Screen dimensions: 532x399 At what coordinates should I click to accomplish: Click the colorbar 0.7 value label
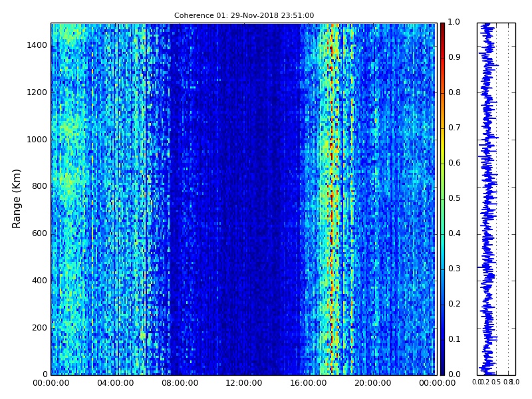click(x=454, y=128)
